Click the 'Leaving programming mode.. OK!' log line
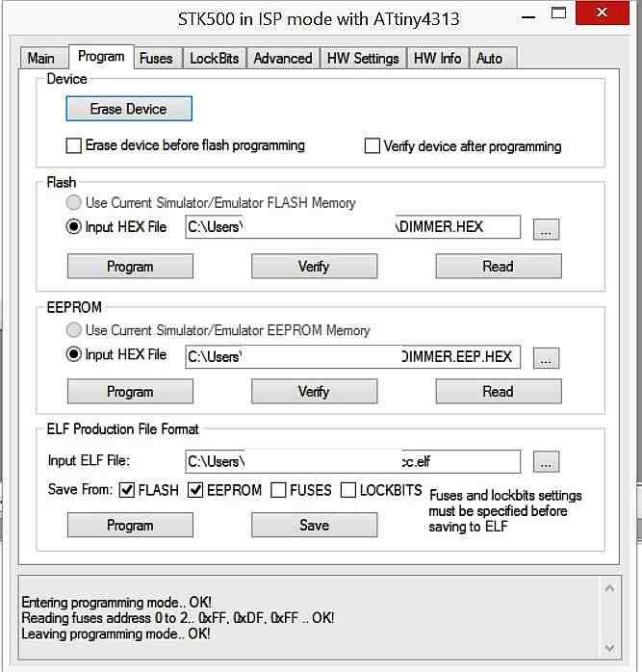 (116, 633)
